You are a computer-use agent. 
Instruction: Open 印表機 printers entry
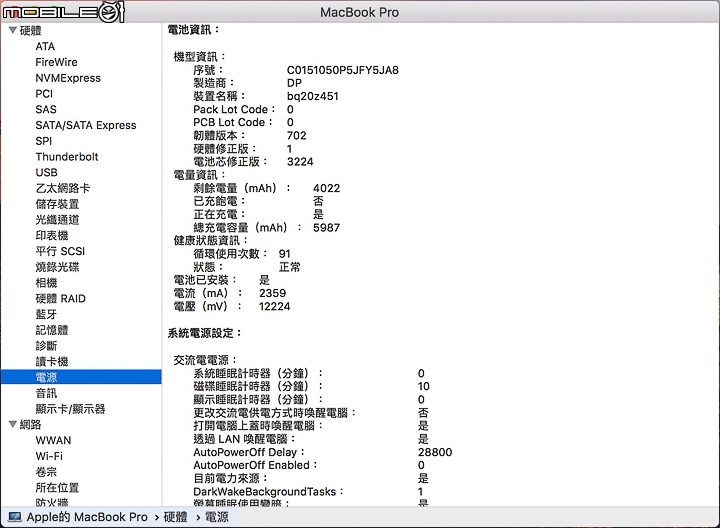52,236
